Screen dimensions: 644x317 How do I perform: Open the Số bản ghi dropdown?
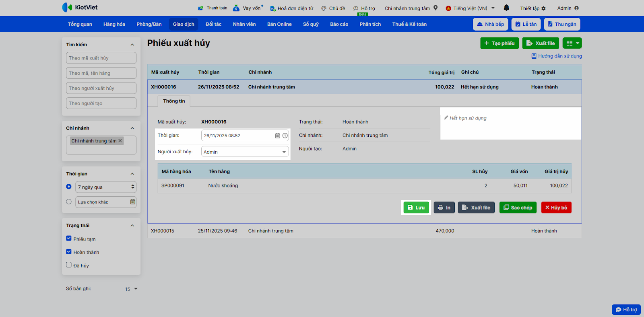click(x=131, y=289)
